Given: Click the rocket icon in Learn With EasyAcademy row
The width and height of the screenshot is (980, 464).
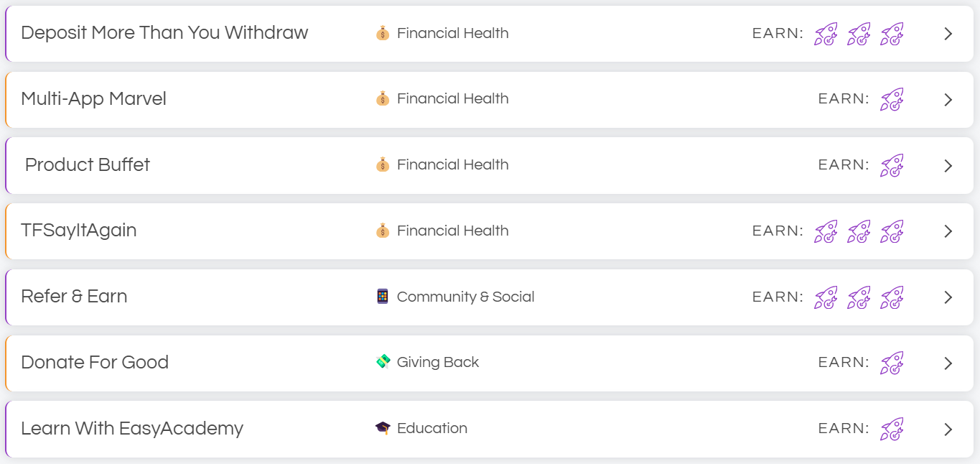Looking at the screenshot, I should (892, 429).
